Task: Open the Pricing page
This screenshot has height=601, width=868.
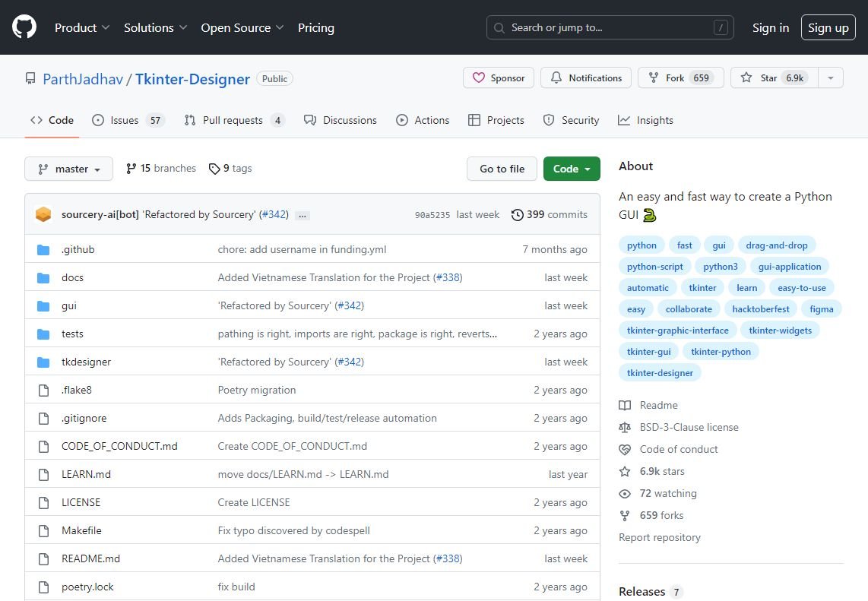Action: [316, 27]
